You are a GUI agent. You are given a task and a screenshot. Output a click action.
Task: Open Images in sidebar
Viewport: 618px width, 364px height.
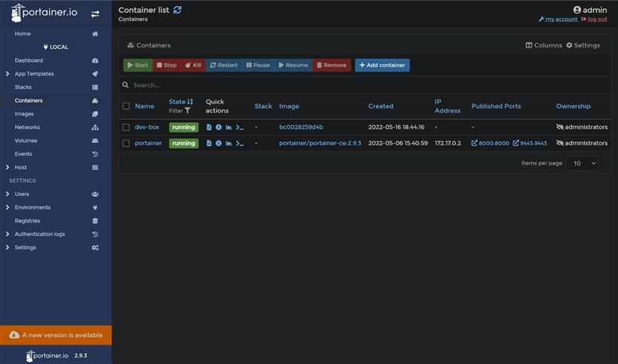pyautogui.click(x=24, y=115)
